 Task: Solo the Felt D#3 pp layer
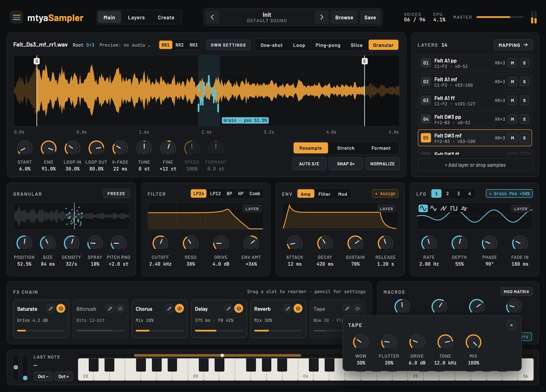tap(524, 119)
